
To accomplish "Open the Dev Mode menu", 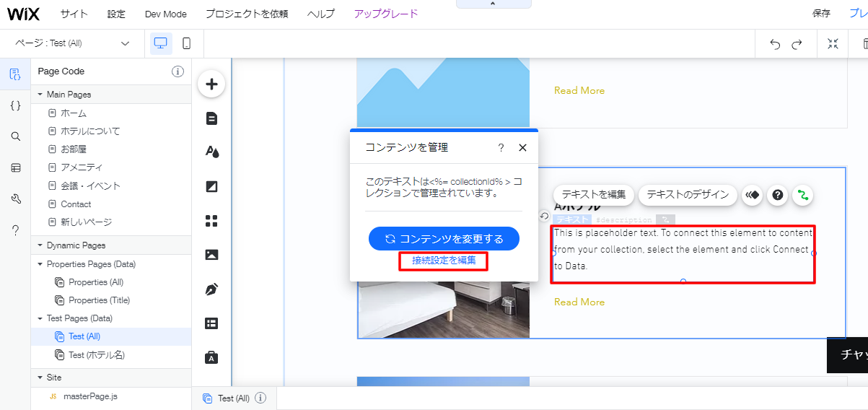I will [165, 14].
